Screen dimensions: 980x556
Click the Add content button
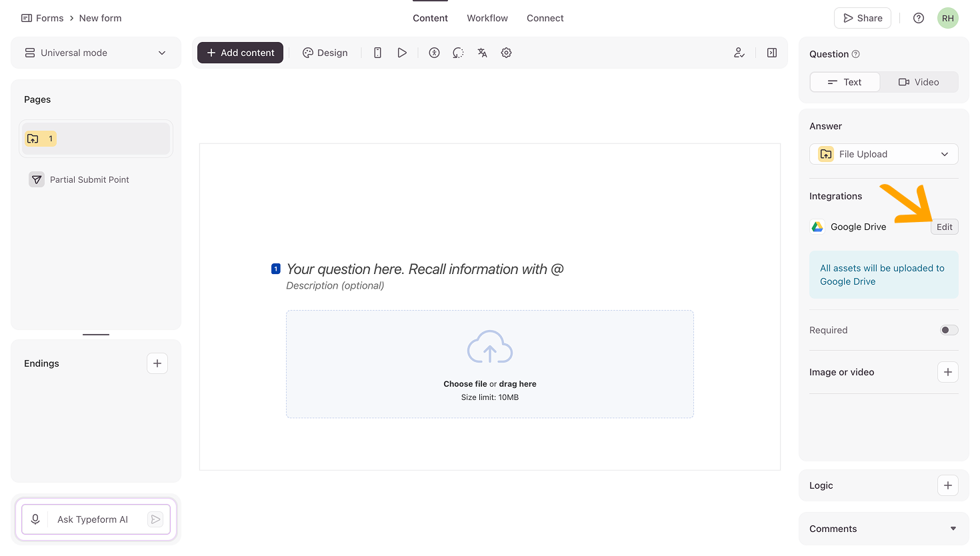[x=240, y=53]
